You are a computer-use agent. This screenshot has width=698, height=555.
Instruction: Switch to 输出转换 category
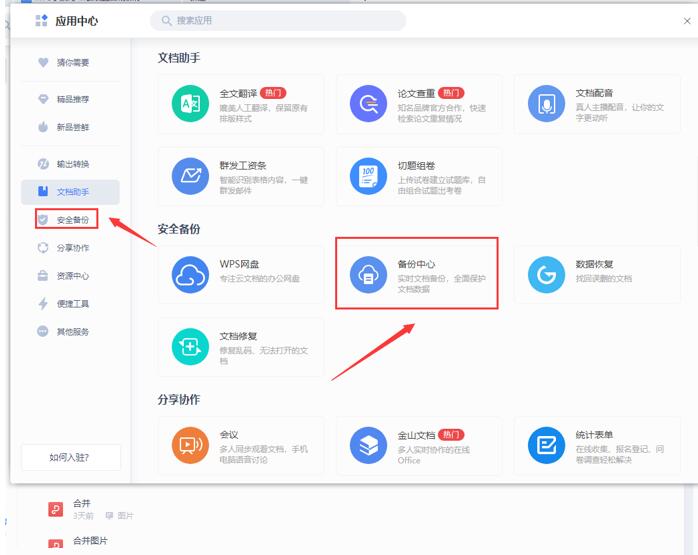tap(70, 164)
